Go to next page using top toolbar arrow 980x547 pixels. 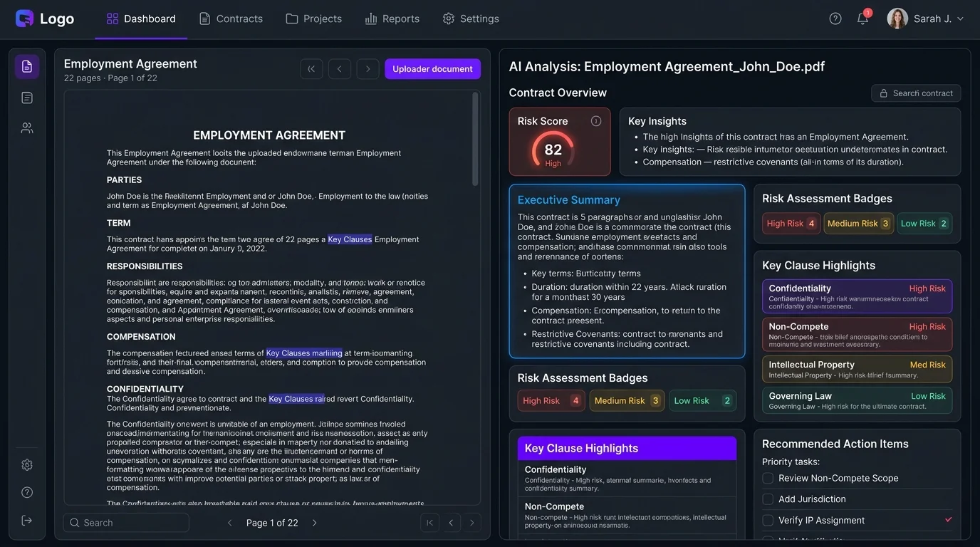368,69
